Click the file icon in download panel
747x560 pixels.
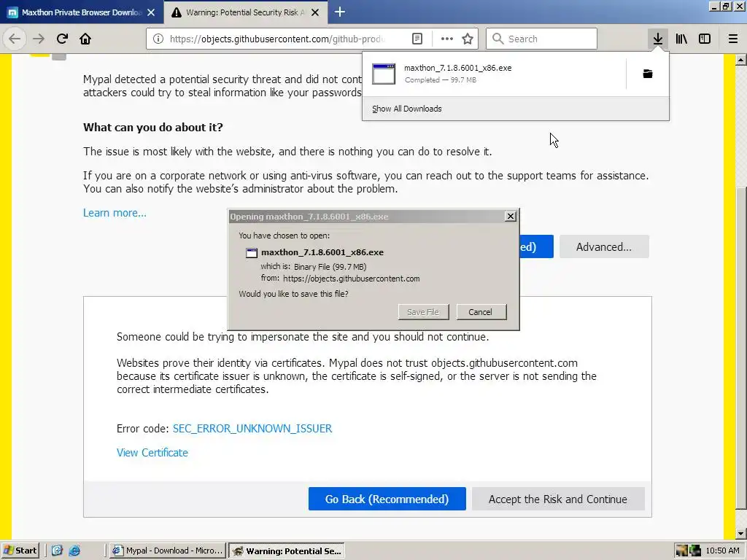tap(384, 74)
